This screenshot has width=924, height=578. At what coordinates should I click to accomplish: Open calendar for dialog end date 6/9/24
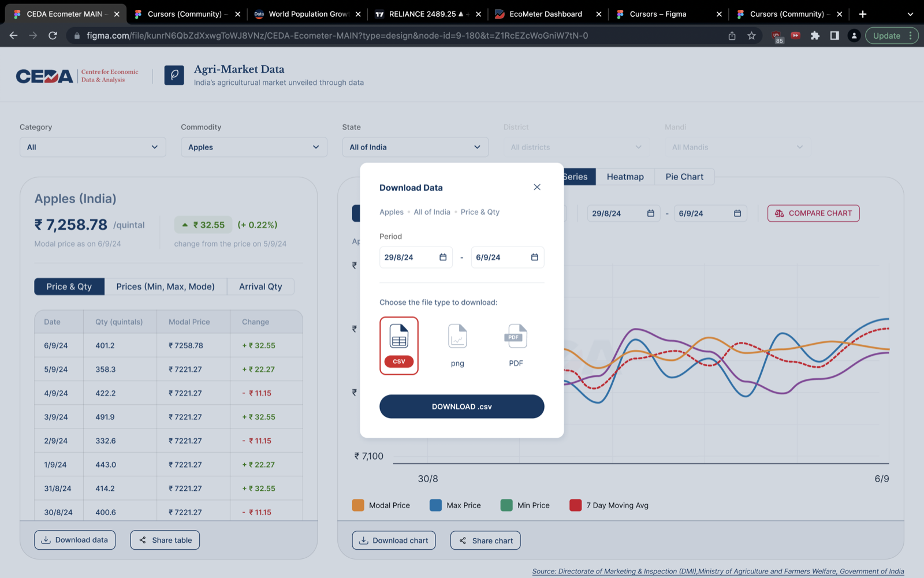coord(535,258)
